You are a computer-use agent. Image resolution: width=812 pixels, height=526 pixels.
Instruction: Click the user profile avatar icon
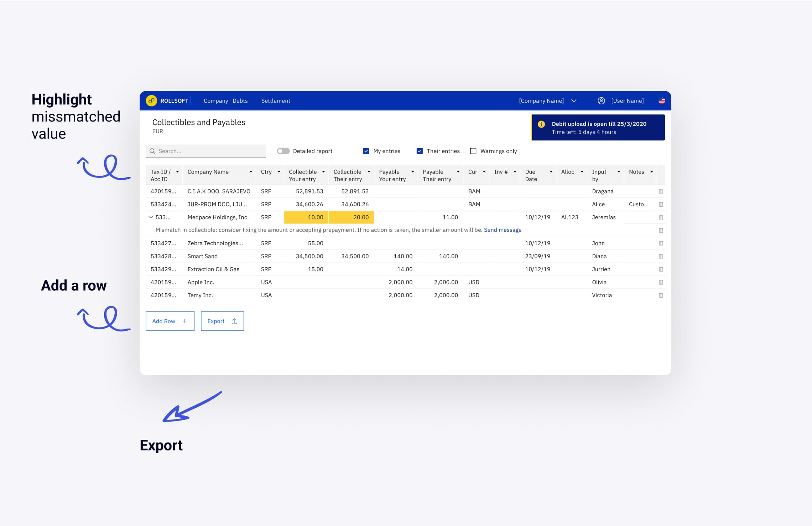point(601,101)
